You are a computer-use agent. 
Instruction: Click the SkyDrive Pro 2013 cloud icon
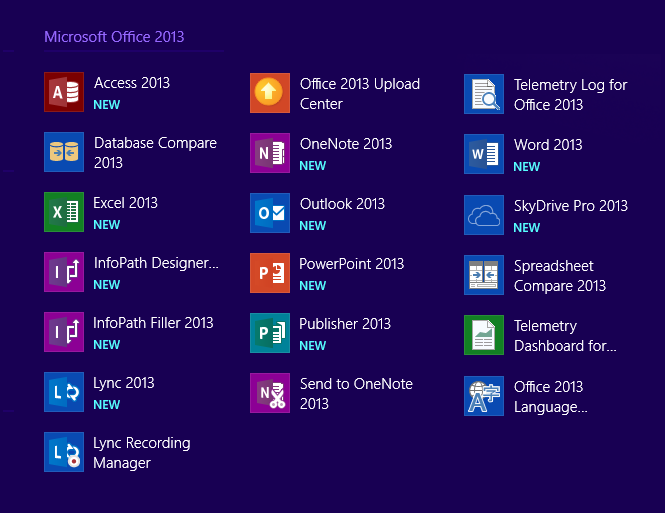pos(484,215)
